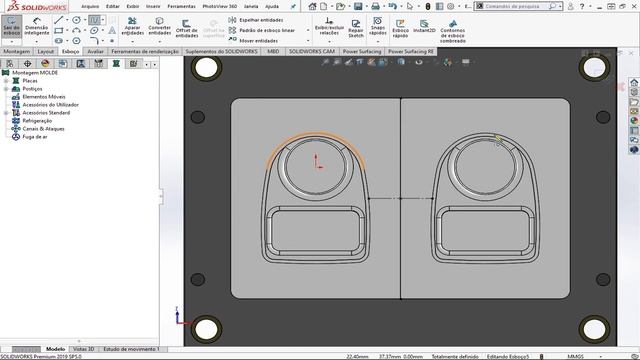Open the ConfigurationManager tab in panel
640x360 pixels.
(x=63, y=63)
